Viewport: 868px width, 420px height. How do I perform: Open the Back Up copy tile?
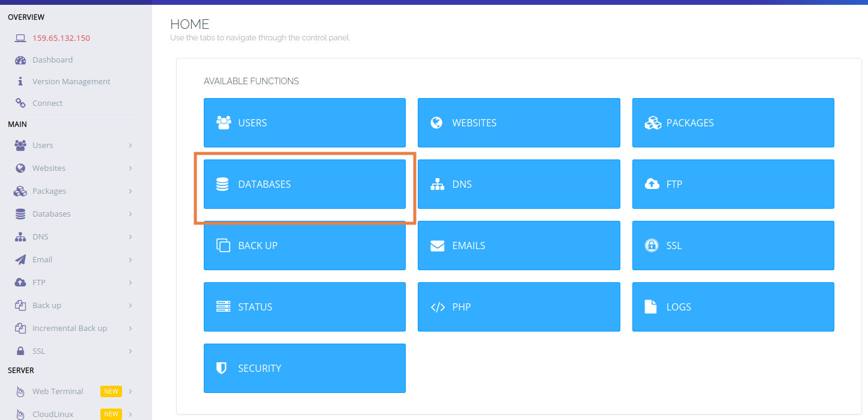(304, 246)
